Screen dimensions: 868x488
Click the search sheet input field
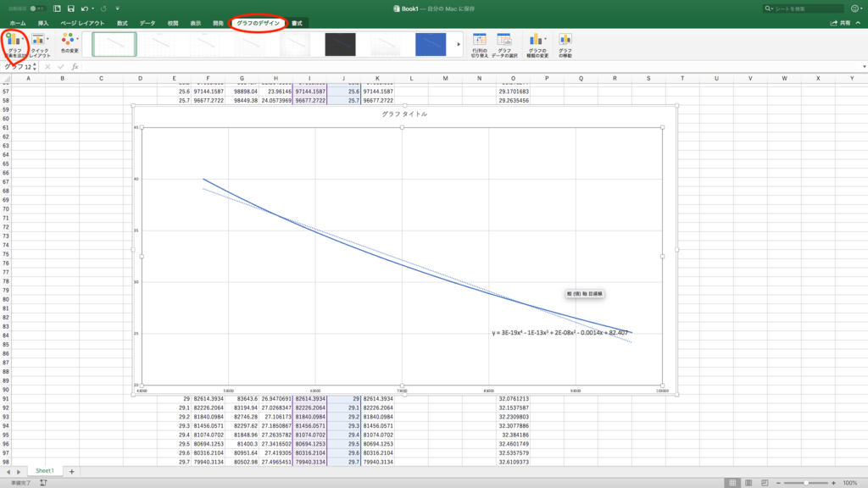pos(803,8)
